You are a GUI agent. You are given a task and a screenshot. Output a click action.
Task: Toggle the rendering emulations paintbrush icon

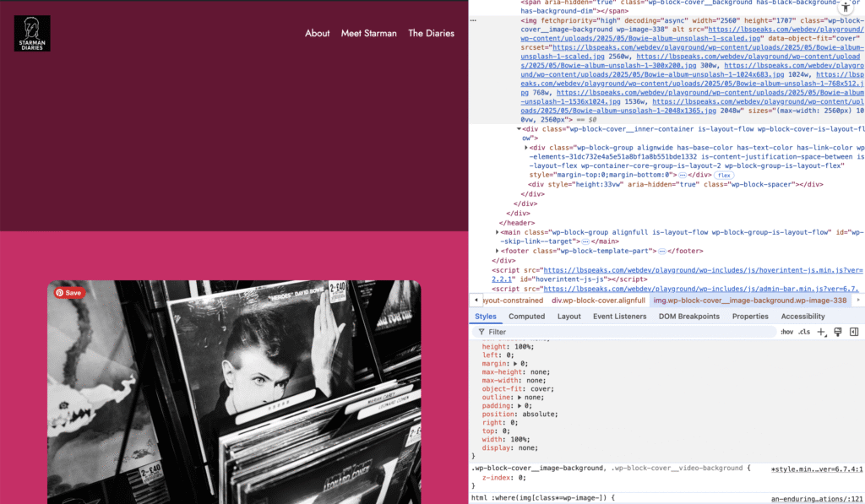coord(838,332)
